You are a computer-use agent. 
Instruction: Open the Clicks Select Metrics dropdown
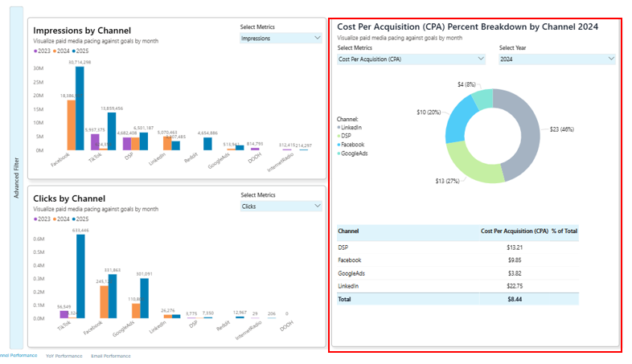coord(281,207)
